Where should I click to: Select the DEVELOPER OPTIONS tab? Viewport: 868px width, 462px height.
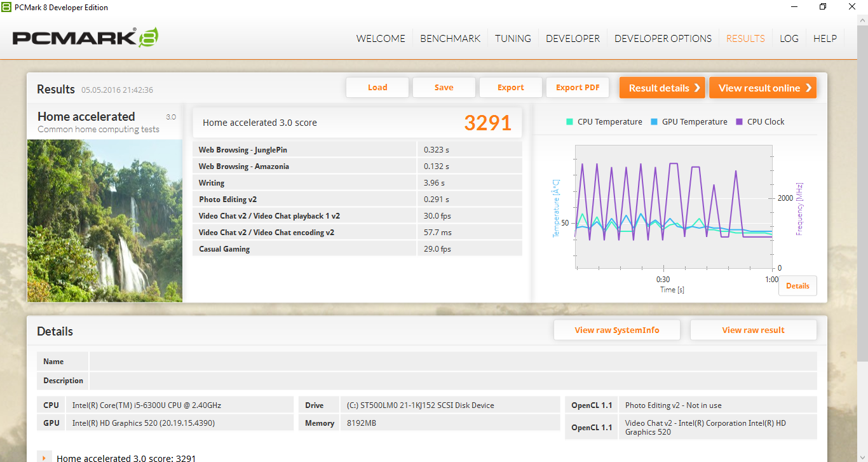pyautogui.click(x=663, y=38)
